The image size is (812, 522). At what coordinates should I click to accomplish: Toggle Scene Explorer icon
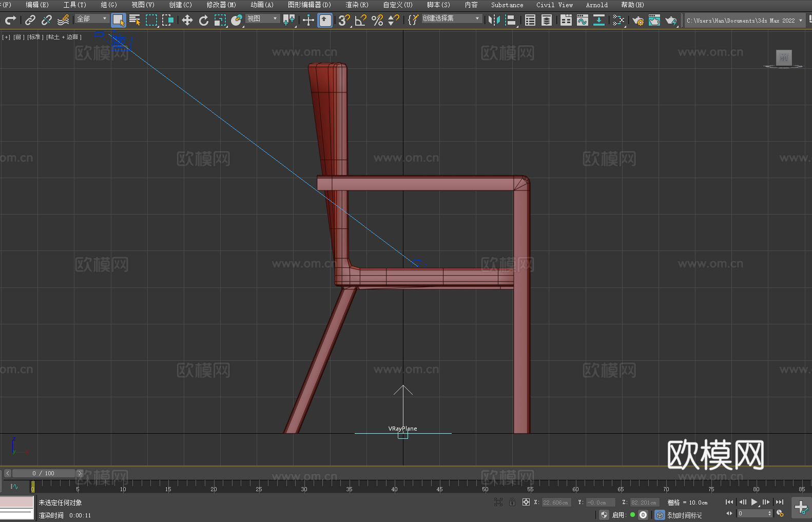click(x=530, y=20)
